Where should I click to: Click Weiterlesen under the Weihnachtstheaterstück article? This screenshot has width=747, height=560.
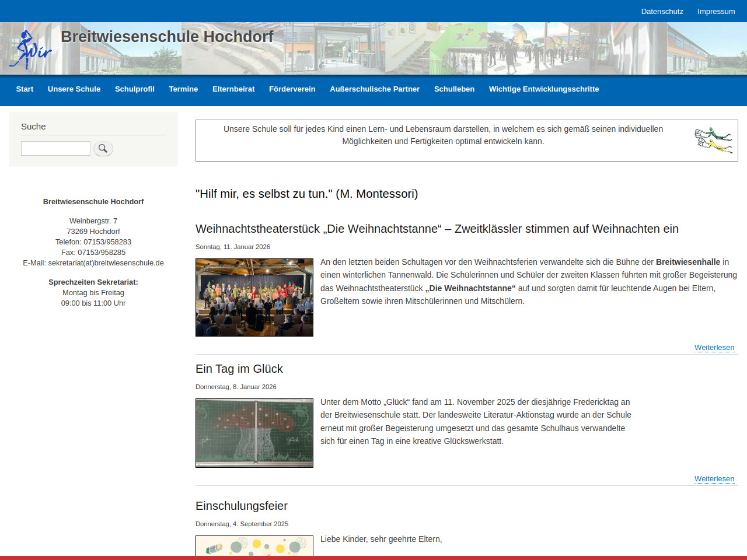(x=714, y=348)
